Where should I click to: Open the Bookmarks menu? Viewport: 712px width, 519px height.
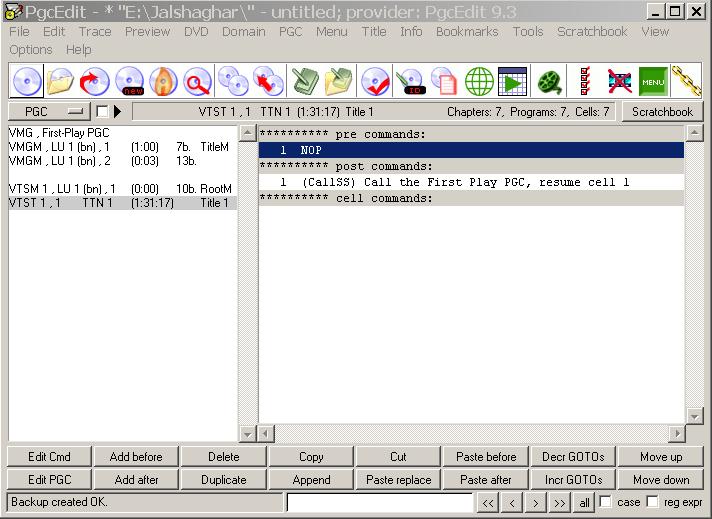[x=467, y=31]
